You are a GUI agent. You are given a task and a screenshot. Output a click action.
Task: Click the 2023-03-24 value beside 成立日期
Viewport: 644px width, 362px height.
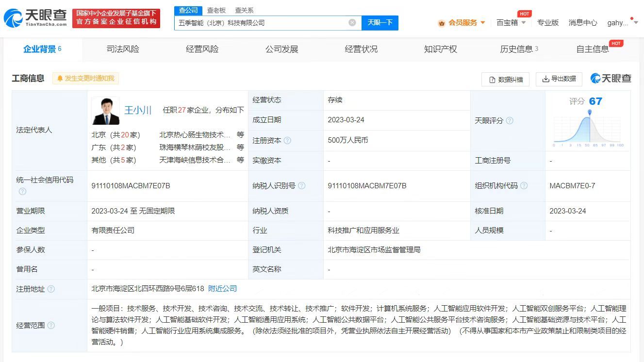(x=346, y=119)
